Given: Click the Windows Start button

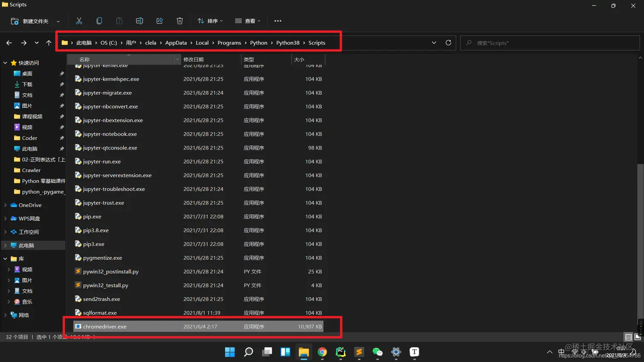Looking at the screenshot, I should 230,352.
